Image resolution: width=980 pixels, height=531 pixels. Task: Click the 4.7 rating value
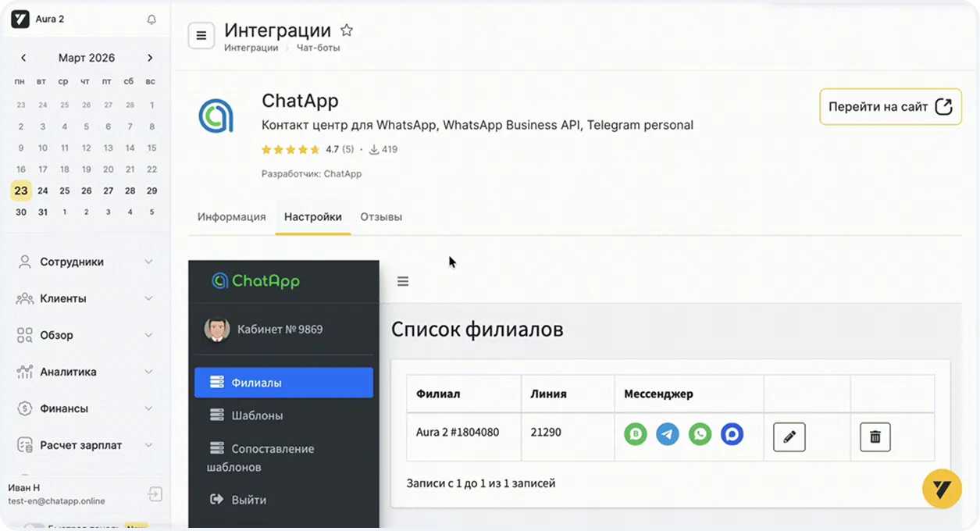pos(332,149)
